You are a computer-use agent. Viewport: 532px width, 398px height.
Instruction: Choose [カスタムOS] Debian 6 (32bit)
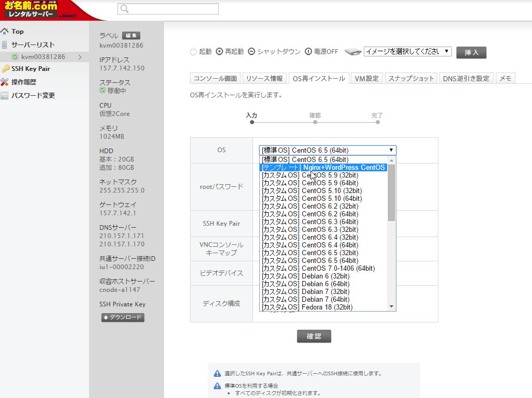pos(323,276)
